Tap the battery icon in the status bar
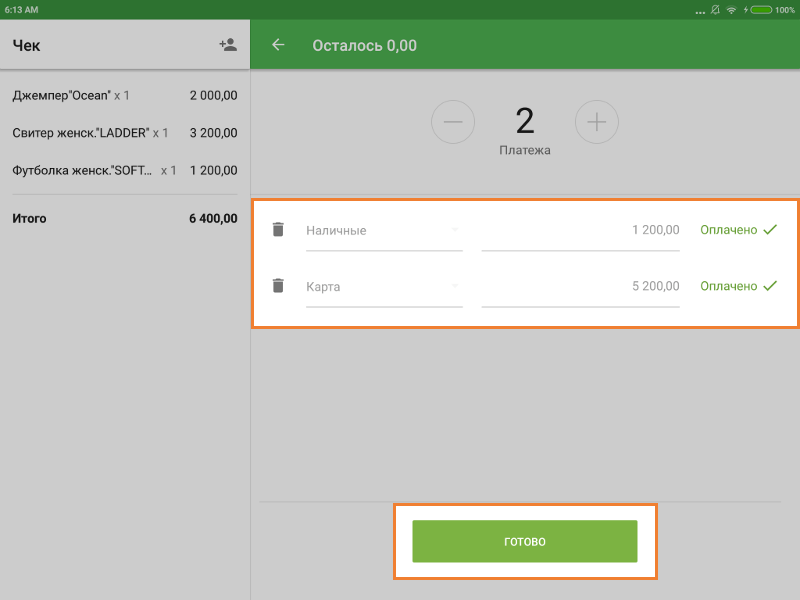This screenshot has height=600, width=800. 761,9
